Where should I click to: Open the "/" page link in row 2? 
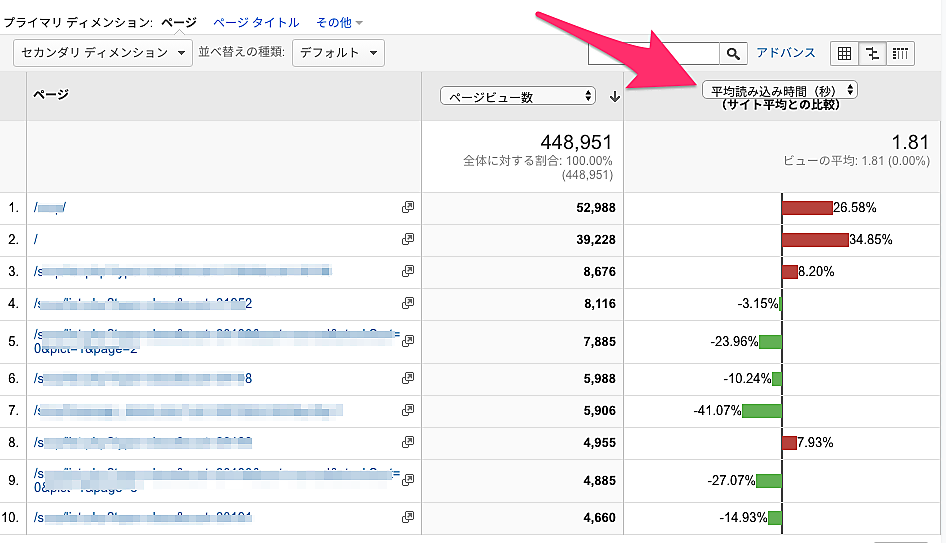tap(36, 239)
